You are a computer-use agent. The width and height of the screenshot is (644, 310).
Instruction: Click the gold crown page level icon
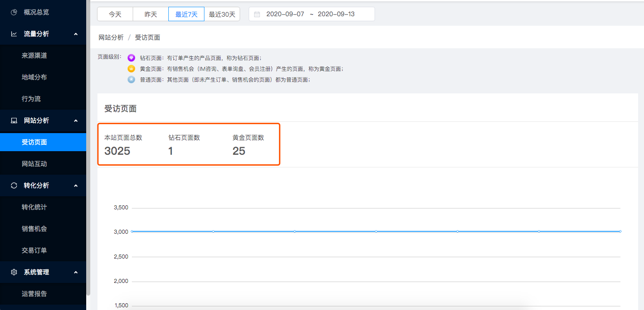(x=131, y=69)
